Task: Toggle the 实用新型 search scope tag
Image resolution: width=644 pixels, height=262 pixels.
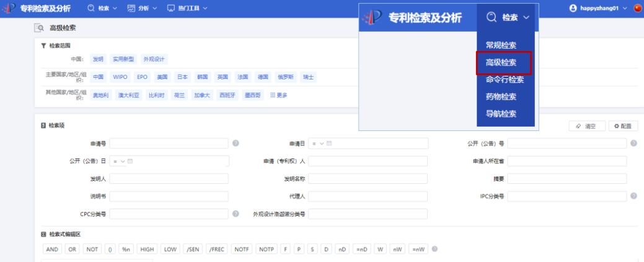Action: [x=123, y=59]
